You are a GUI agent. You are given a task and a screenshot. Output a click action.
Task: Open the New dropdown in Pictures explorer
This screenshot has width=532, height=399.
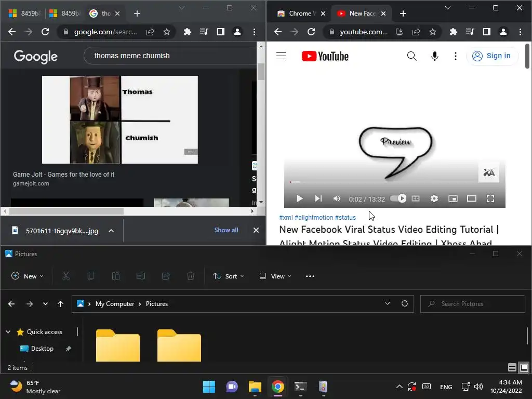coord(27,276)
